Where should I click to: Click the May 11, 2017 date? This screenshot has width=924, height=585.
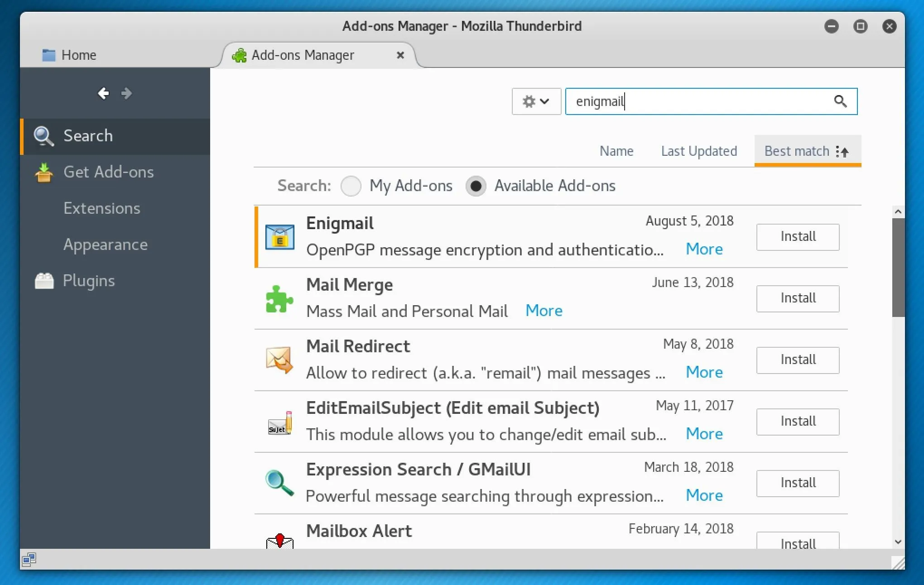(694, 406)
